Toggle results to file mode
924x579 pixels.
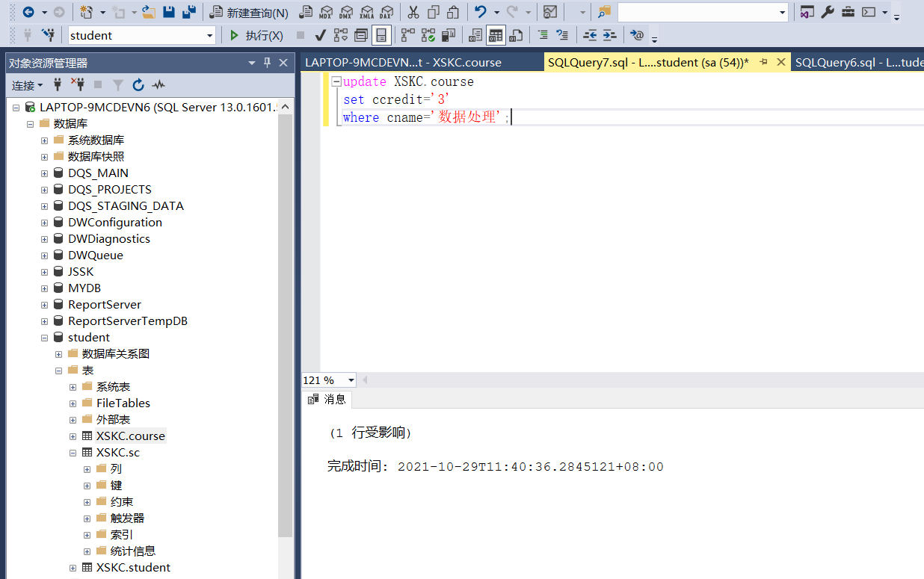(516, 35)
